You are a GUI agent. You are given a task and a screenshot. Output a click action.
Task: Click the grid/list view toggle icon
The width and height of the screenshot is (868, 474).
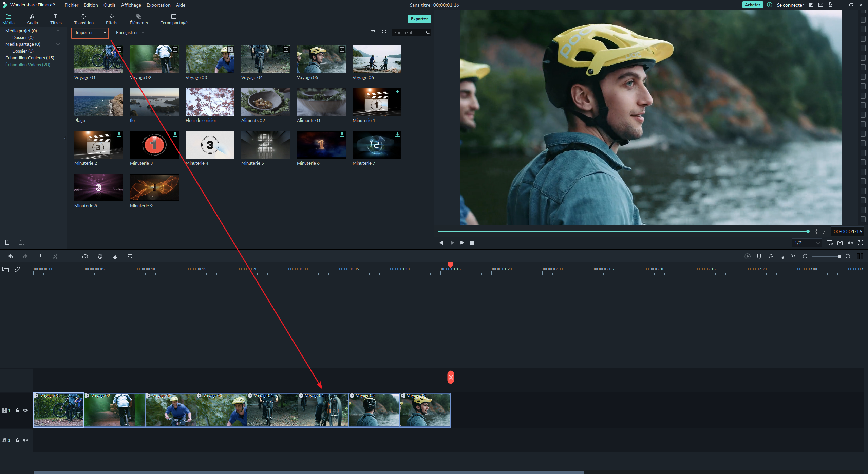(384, 32)
